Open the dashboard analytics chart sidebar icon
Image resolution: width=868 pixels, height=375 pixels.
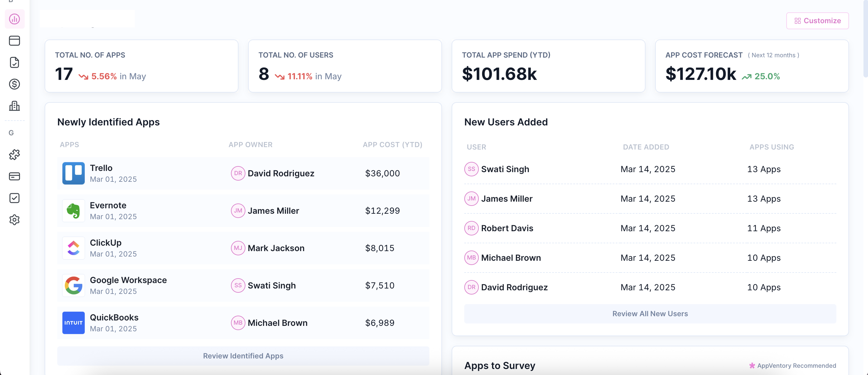[x=14, y=19]
